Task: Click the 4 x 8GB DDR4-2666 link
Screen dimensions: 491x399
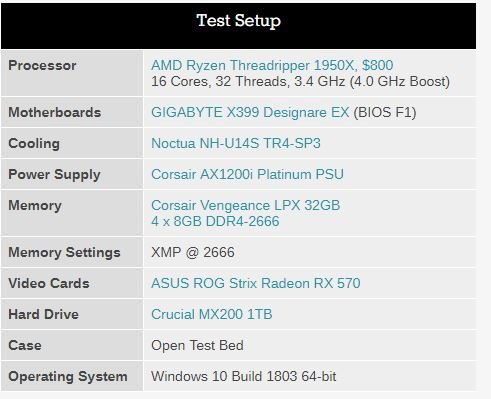Action: (215, 221)
